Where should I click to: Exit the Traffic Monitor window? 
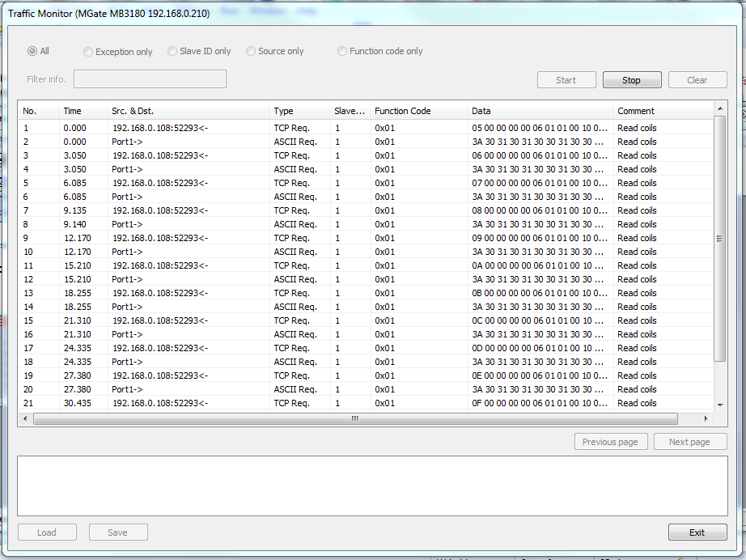[697, 532]
